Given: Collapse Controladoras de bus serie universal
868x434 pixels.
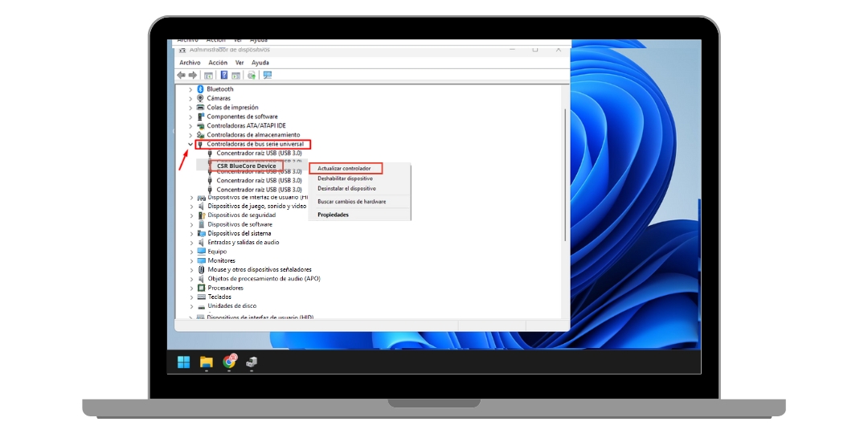Looking at the screenshot, I should (190, 145).
